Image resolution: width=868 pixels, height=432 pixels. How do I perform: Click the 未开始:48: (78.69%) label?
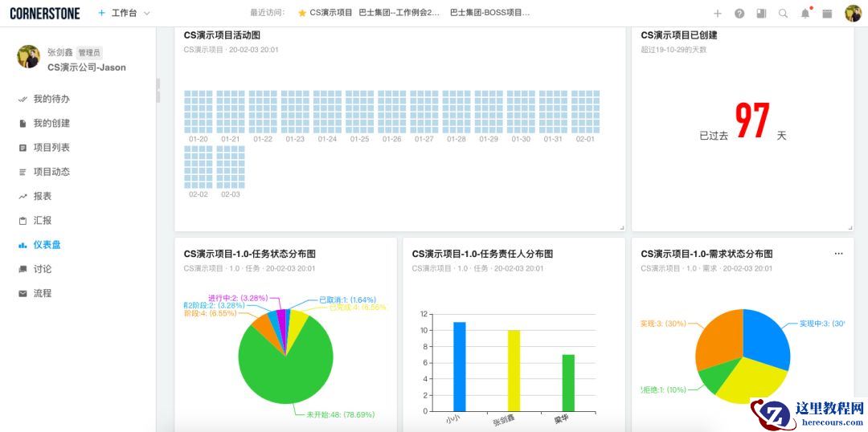[x=341, y=414]
